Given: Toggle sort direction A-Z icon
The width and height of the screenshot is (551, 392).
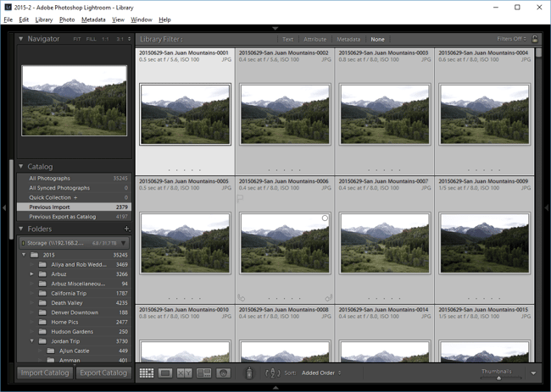Looking at the screenshot, I should click(272, 373).
